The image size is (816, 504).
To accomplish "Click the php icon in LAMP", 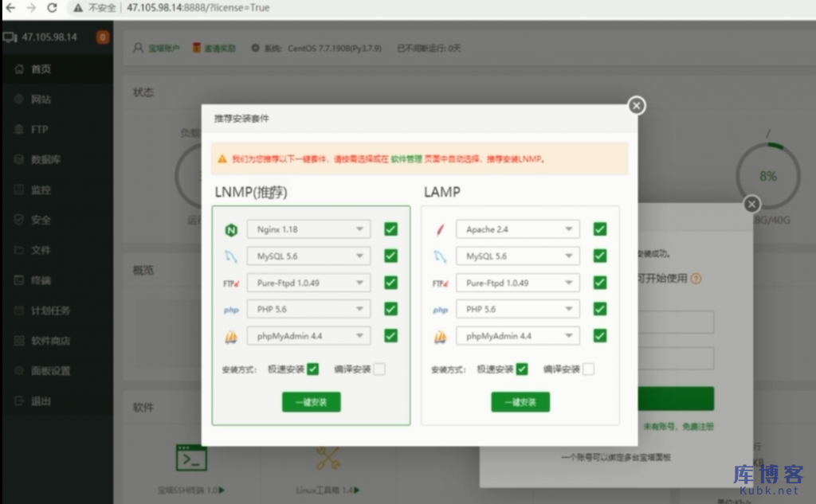I will coord(440,310).
